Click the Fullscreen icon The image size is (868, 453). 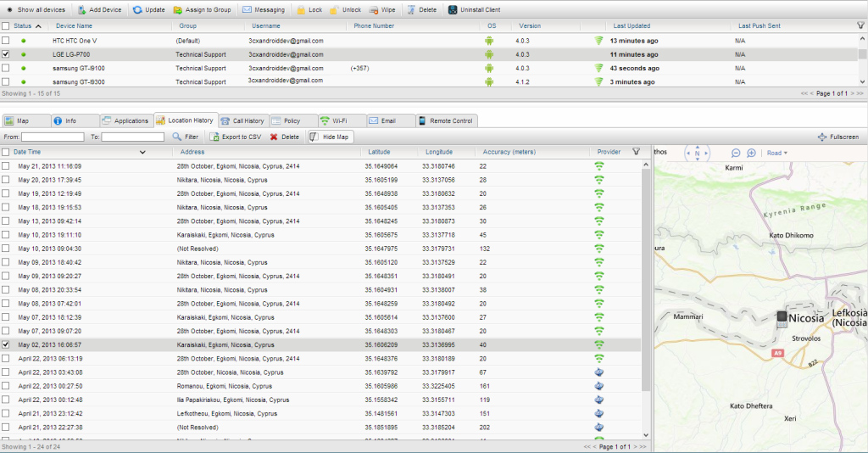[x=822, y=137]
